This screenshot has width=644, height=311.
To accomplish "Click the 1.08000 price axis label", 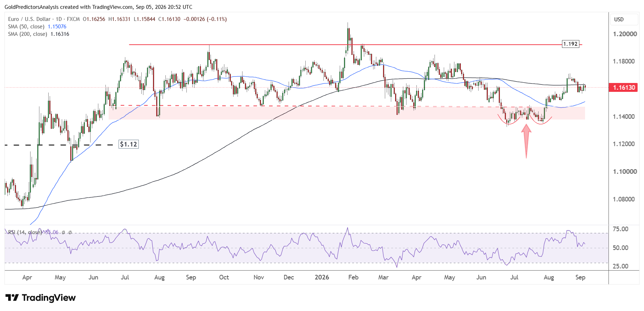I will (624, 199).
